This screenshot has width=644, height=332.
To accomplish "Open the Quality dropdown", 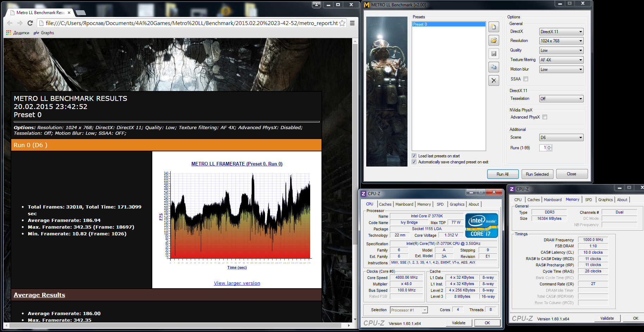I will (x=561, y=50).
